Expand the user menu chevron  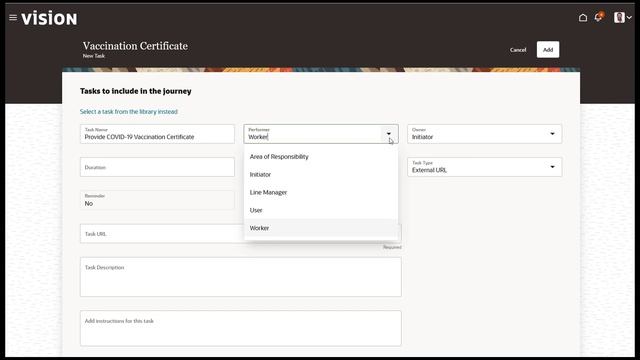tap(629, 18)
